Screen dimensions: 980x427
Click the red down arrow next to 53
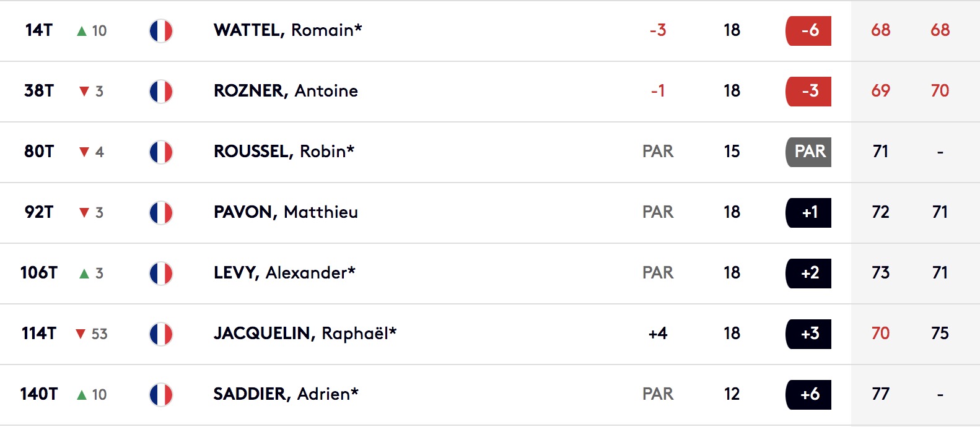[80, 334]
